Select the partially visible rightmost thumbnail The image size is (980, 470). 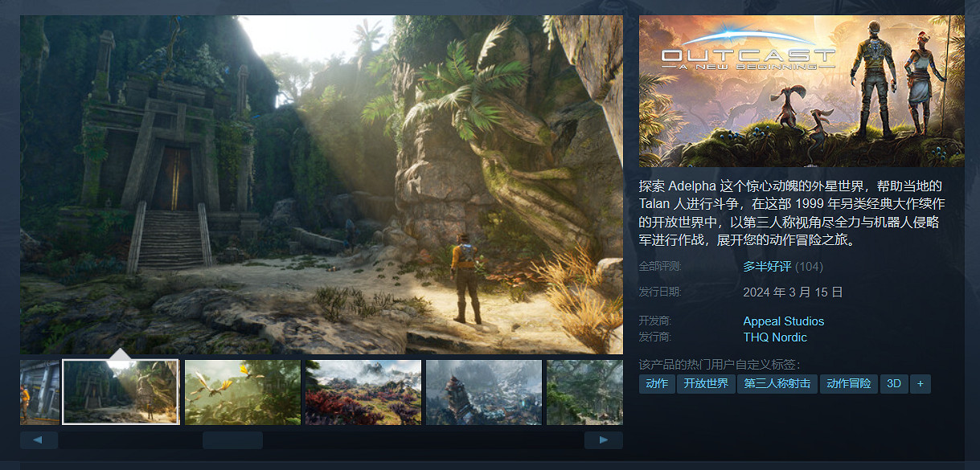584,391
